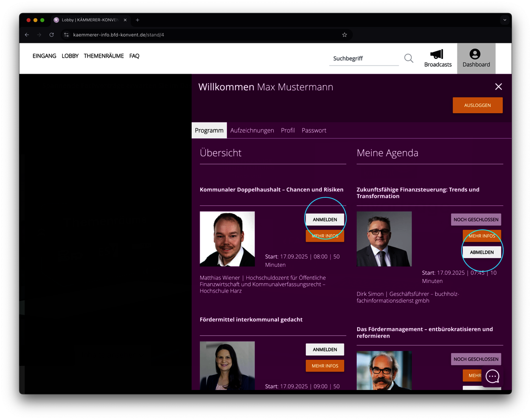Click MEHR INFOS for Kommunaler Doppelhaushalt
531x420 pixels.
pyautogui.click(x=325, y=236)
